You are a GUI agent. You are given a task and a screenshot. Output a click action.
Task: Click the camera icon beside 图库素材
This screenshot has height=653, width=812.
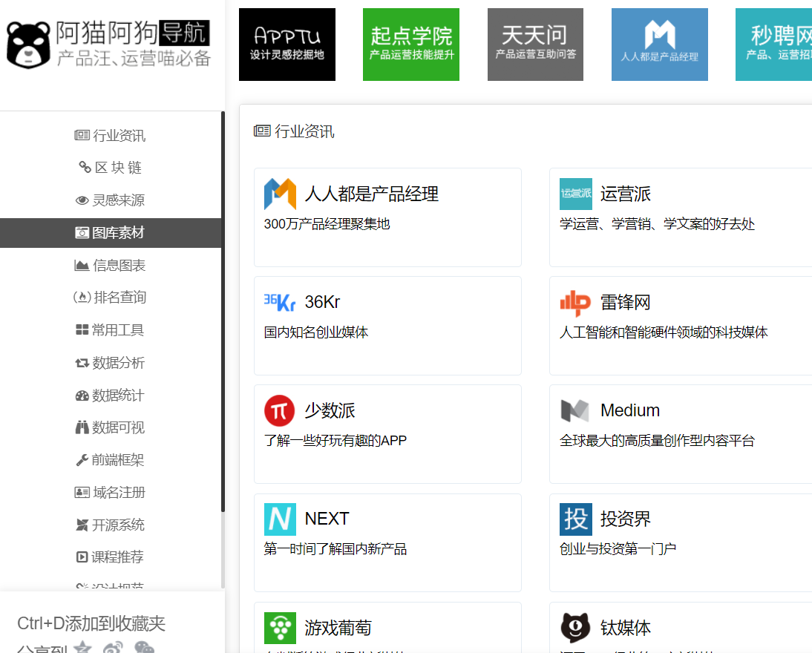pyautogui.click(x=82, y=232)
